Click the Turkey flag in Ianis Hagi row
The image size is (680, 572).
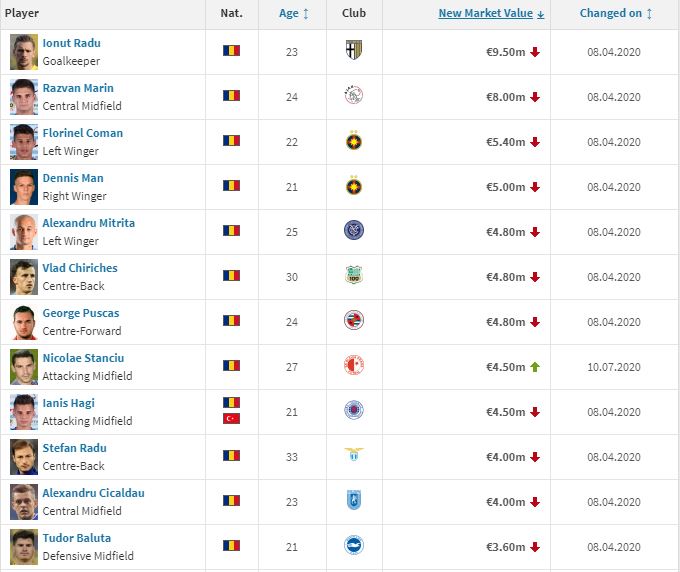[x=232, y=419]
